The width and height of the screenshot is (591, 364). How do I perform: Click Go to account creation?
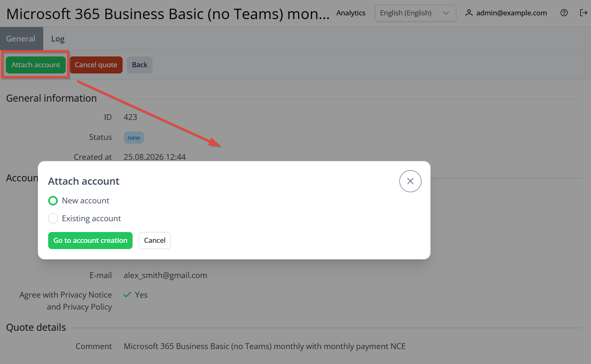point(90,241)
